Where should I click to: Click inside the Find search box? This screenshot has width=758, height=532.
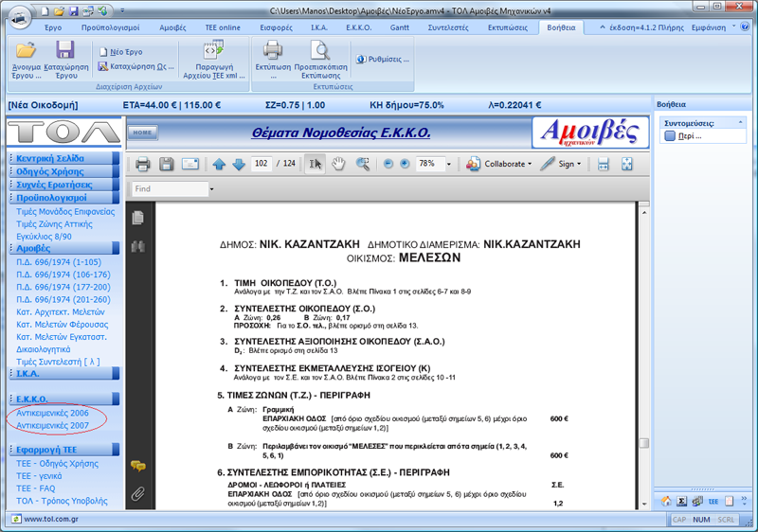pyautogui.click(x=170, y=188)
